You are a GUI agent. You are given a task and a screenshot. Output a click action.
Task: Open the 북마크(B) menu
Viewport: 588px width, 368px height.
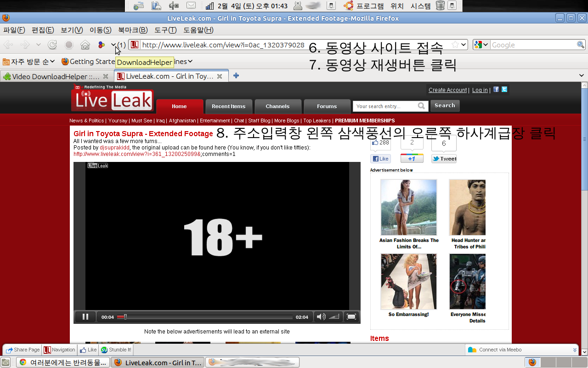(x=133, y=30)
